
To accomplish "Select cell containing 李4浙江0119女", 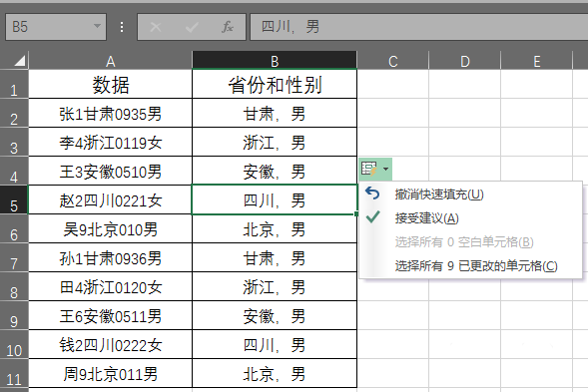I will [110, 142].
